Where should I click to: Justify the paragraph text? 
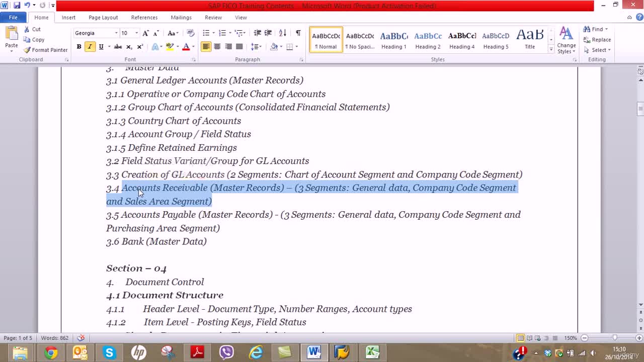tap(239, 47)
